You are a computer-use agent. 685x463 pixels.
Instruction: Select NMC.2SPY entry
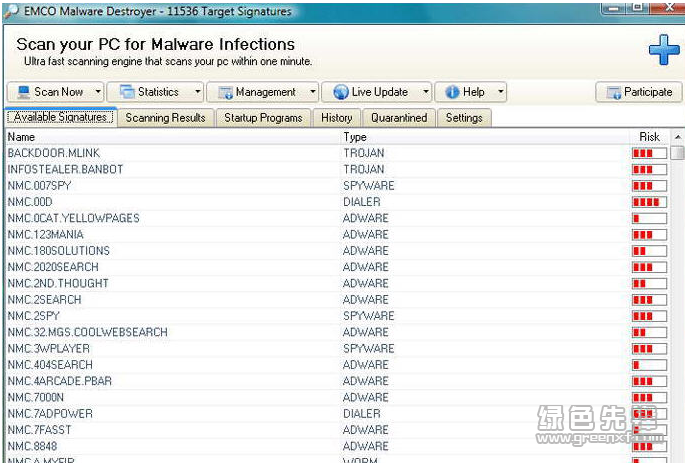tap(337, 316)
